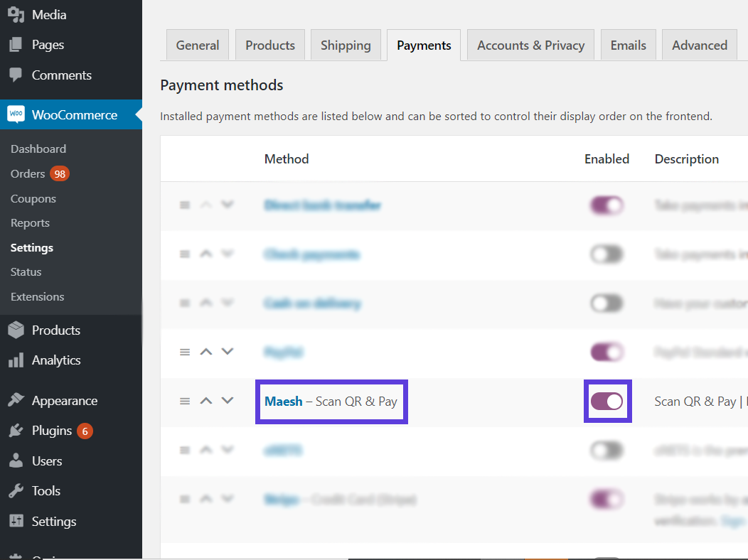
Task: Click the Tools wrench icon
Action: (x=16, y=490)
